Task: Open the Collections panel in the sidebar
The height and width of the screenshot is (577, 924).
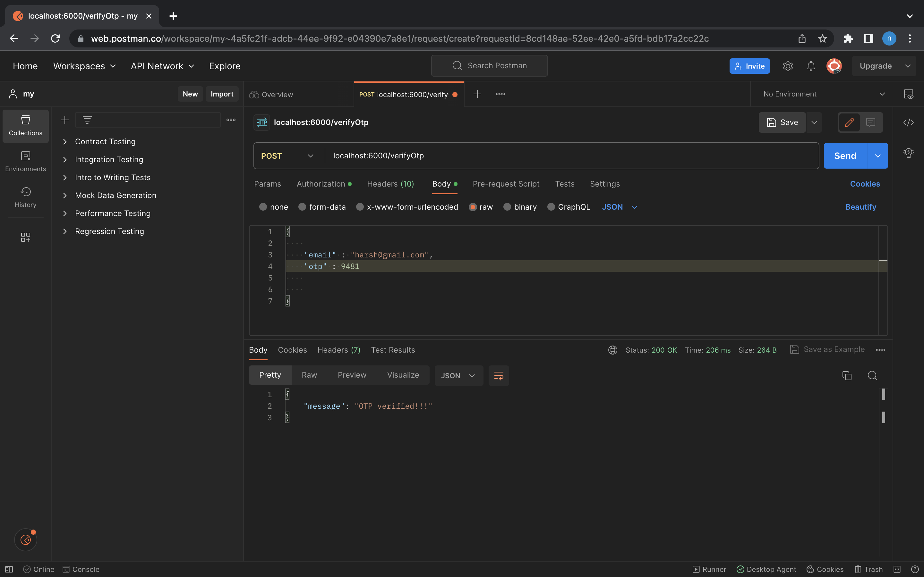Action: coord(25,126)
